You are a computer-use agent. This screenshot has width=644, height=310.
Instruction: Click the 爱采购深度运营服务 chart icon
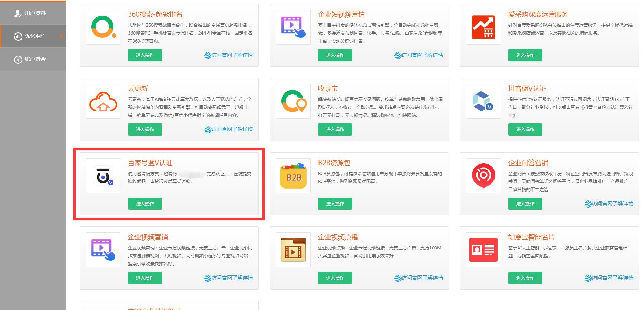483,27
